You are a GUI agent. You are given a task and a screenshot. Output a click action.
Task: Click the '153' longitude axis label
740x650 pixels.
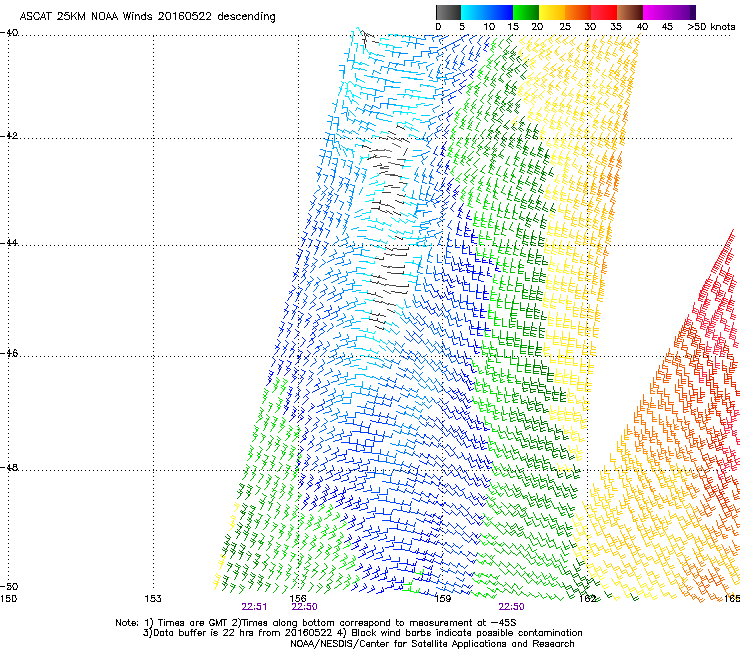[x=153, y=599]
